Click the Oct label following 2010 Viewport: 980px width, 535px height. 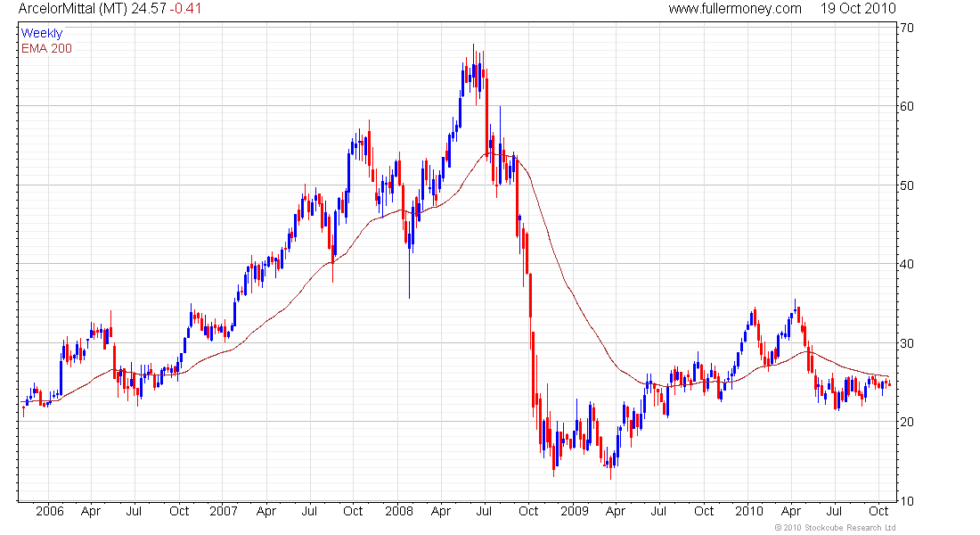click(878, 511)
